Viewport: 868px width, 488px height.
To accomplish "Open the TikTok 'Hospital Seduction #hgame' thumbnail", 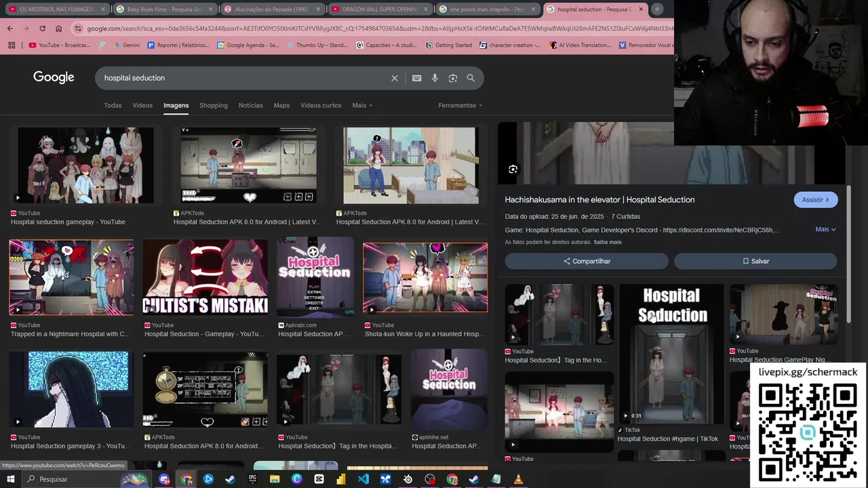I will (671, 354).
